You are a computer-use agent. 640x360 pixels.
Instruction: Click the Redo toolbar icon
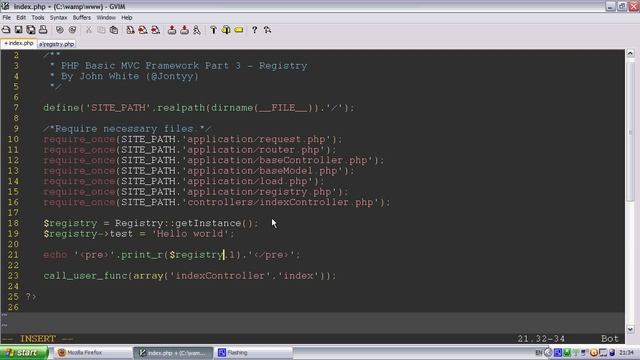tap(72, 30)
